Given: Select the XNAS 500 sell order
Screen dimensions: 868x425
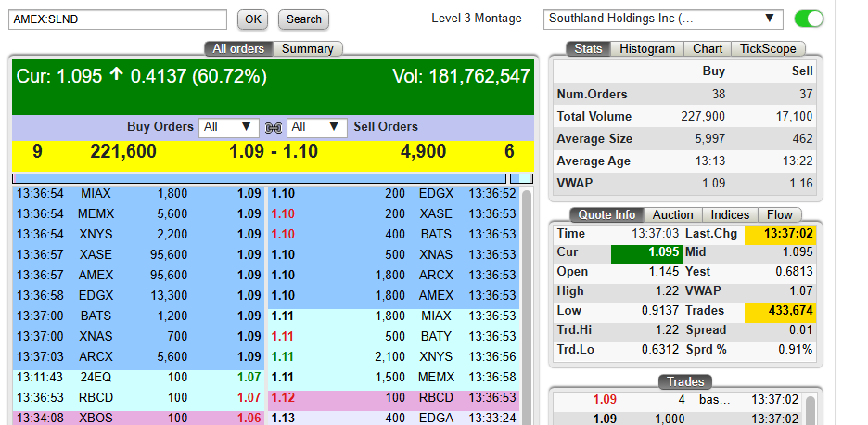Looking at the screenshot, I should (393, 255).
